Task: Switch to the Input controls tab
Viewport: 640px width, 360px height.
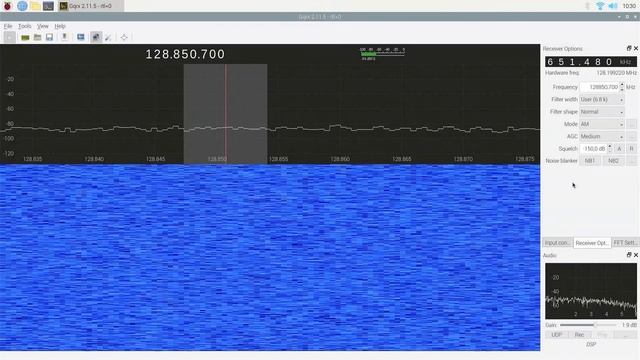Action: click(x=558, y=242)
